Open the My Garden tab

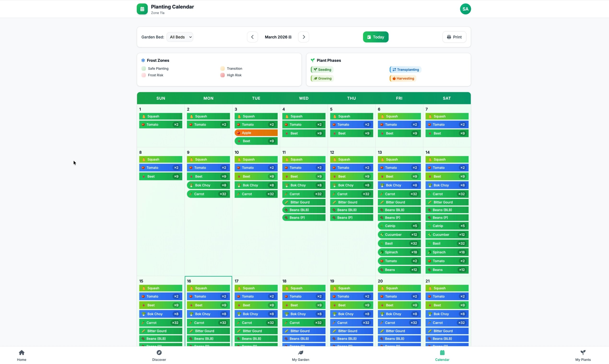[x=300, y=355]
